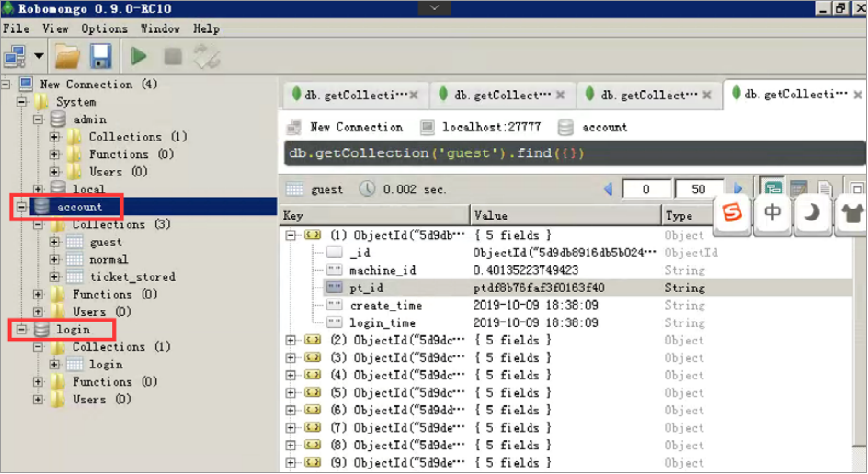Close the first query tab
The height and width of the screenshot is (474, 868).
[414, 96]
